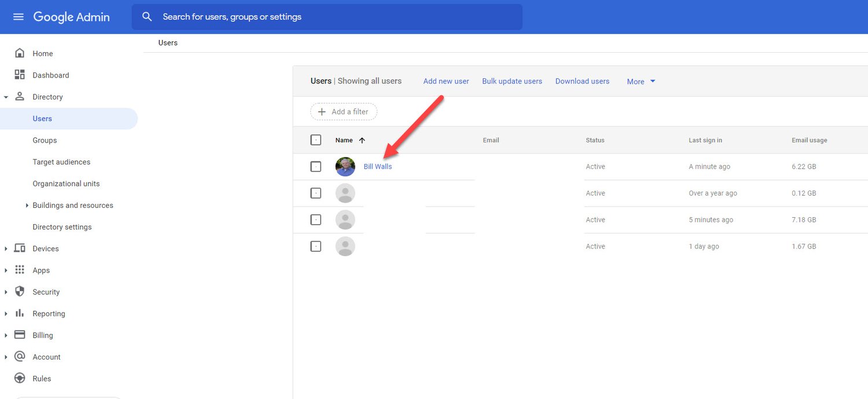Click Bulk update users link
This screenshot has height=399, width=868.
tap(512, 81)
